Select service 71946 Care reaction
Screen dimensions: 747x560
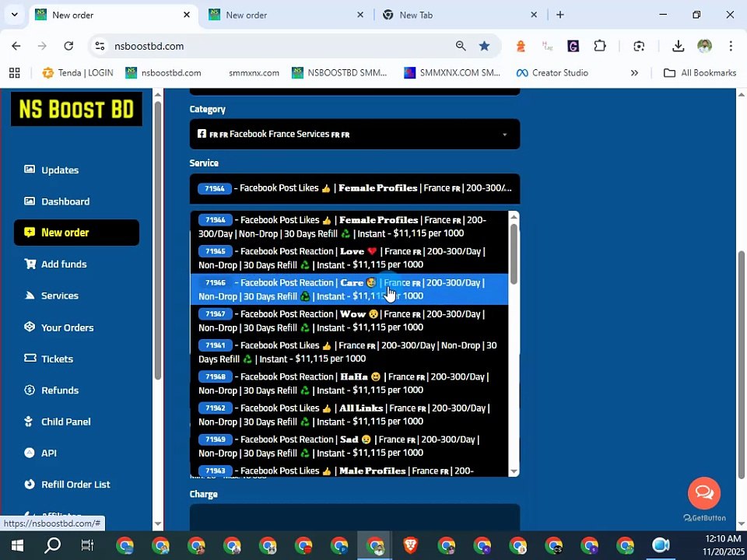click(349, 289)
